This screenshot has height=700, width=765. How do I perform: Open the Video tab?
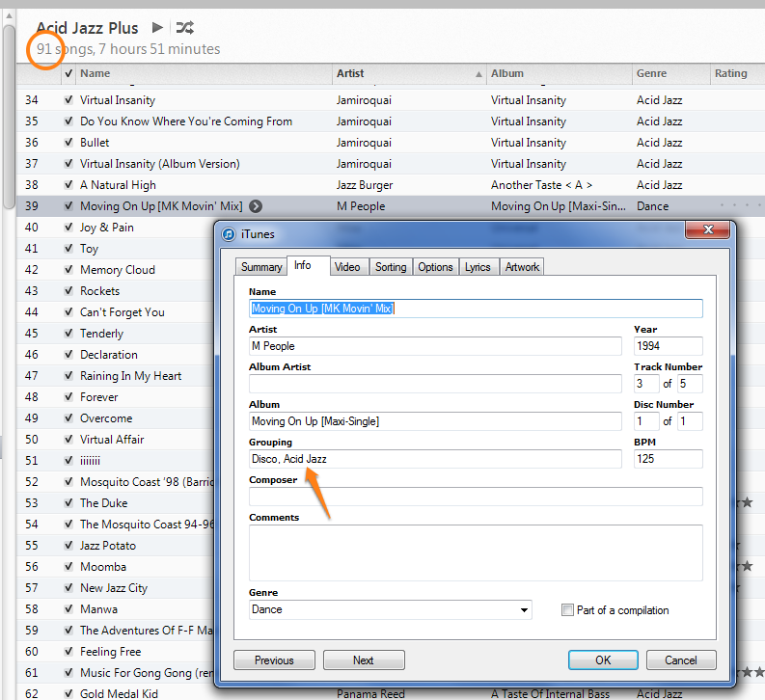point(347,267)
